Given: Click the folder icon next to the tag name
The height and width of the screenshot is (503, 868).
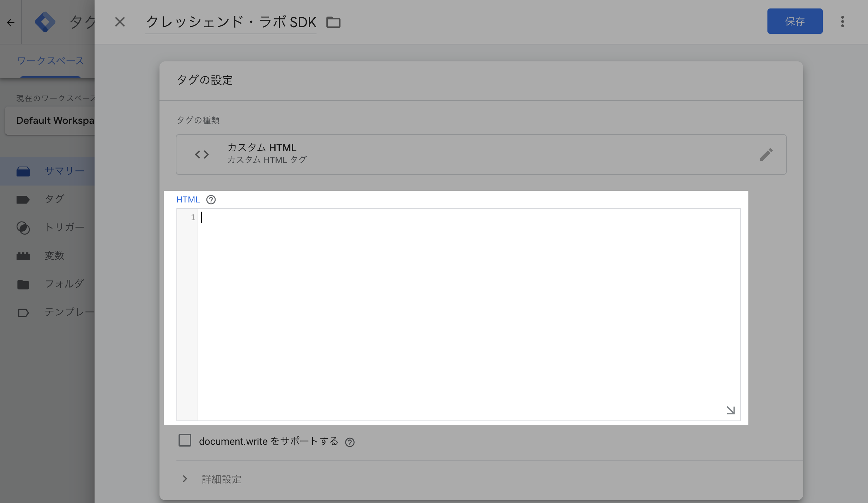Looking at the screenshot, I should (x=333, y=22).
